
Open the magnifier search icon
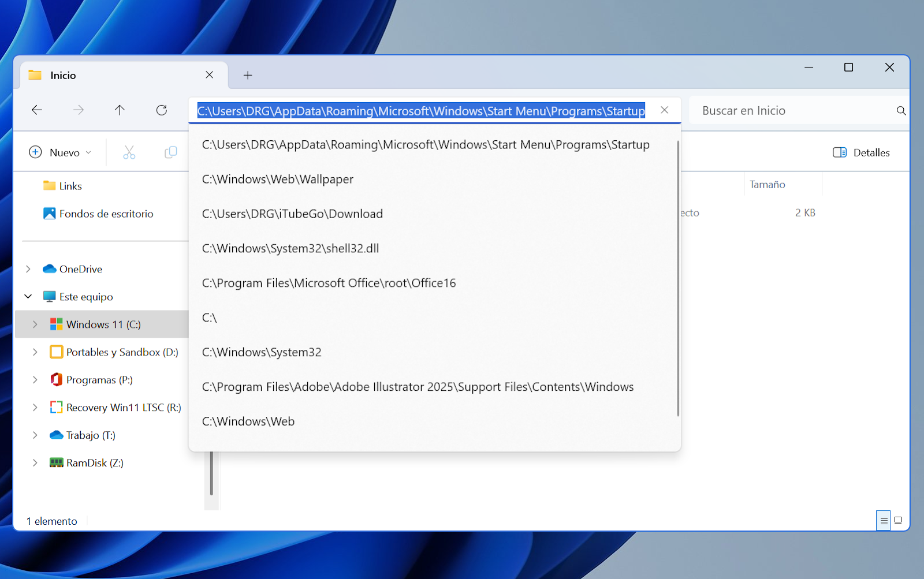(x=901, y=111)
